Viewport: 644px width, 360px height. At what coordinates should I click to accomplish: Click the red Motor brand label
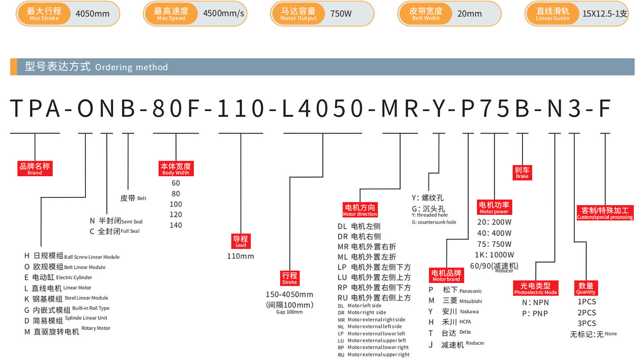445,275
